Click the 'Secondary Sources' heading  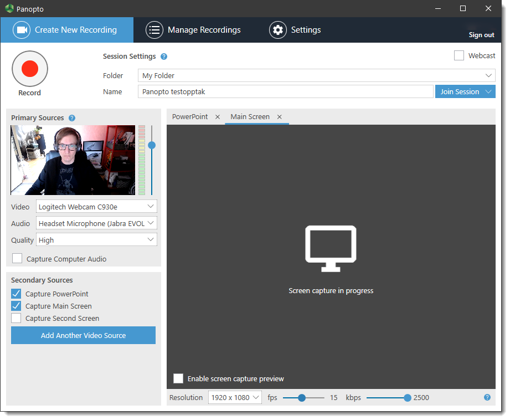pos(42,280)
